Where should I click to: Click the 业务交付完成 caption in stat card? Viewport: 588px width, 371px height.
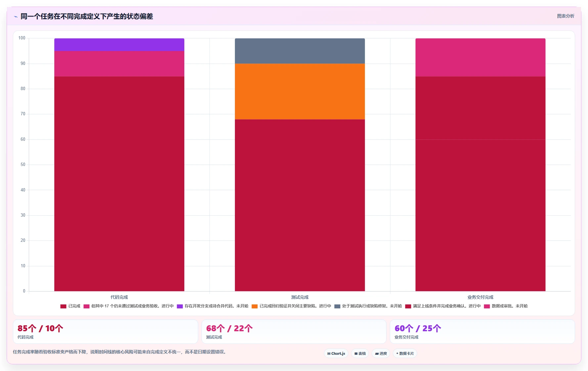[406, 337]
